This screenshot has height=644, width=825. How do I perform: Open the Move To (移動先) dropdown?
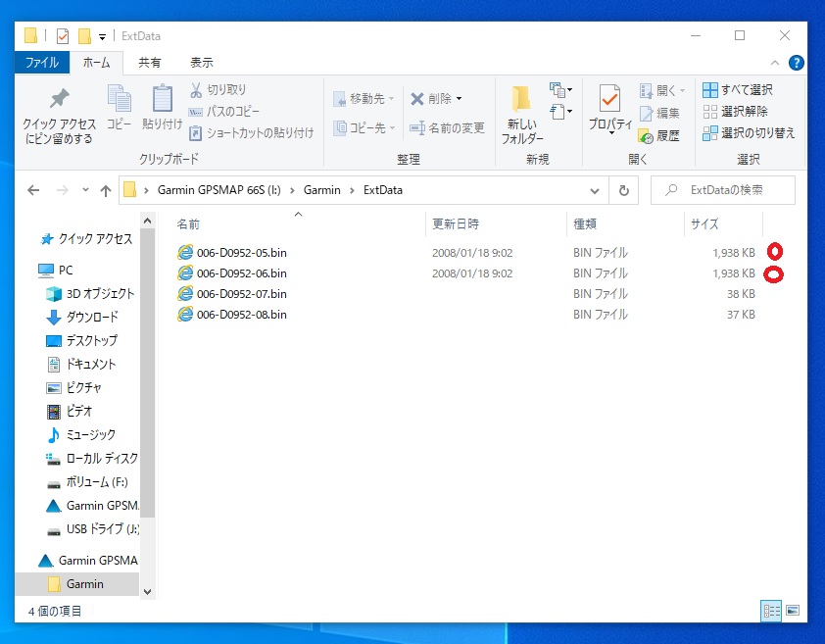364,99
